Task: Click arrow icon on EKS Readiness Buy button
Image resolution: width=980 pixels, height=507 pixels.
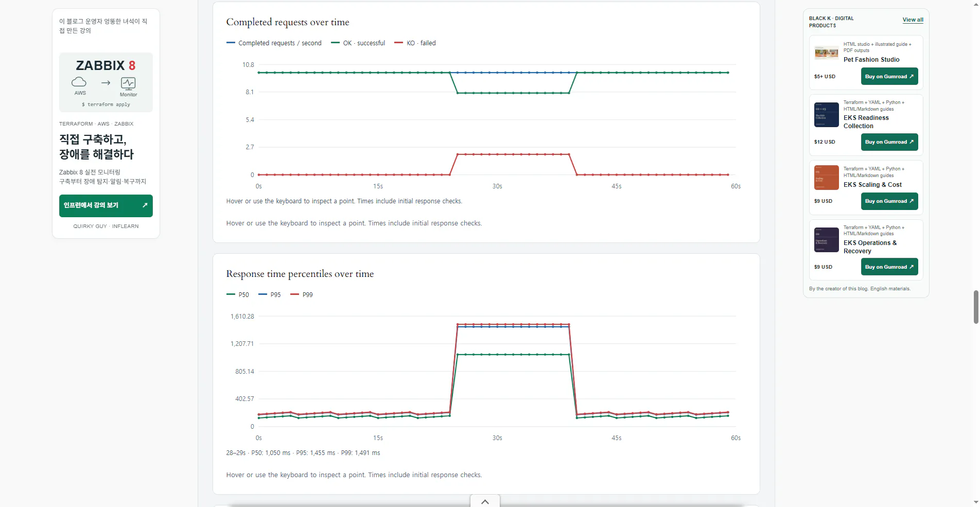Action: click(x=912, y=142)
